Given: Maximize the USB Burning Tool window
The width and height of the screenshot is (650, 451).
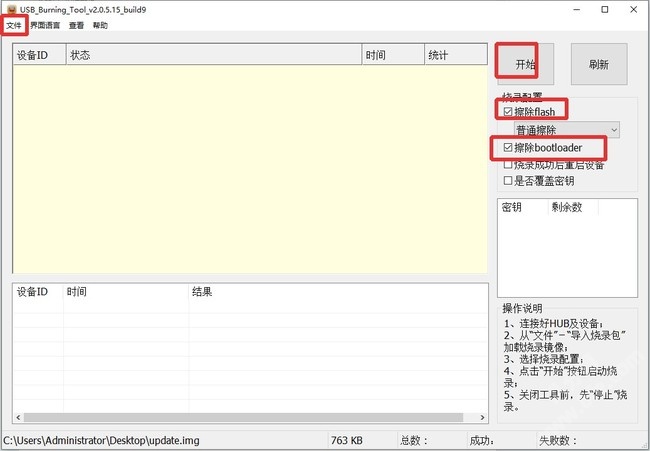Looking at the screenshot, I should point(605,9).
